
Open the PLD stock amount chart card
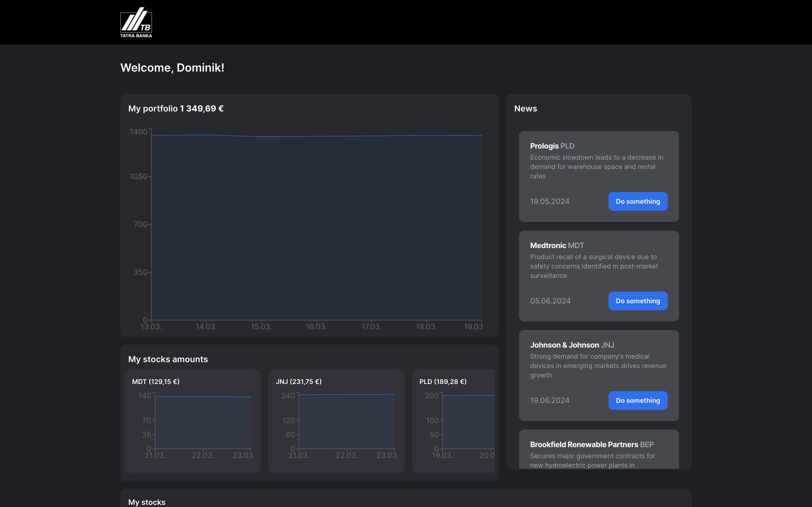454,421
